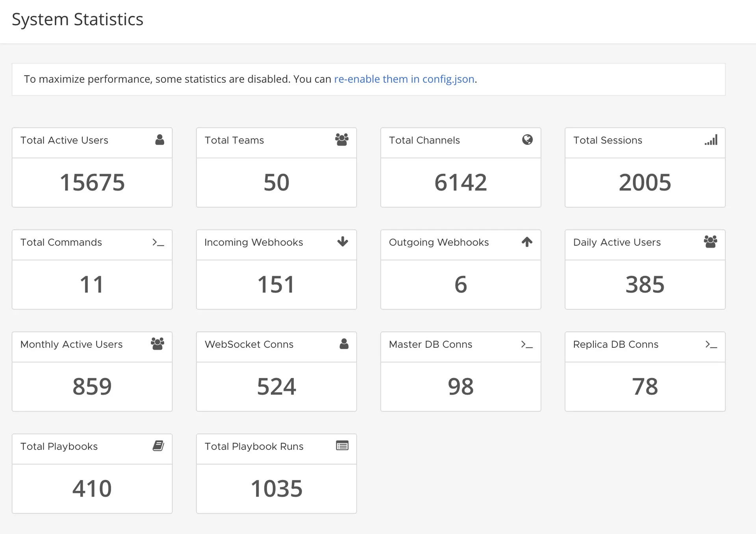Click the list icon on Total Playbook Runs
This screenshot has height=534, width=756.
(x=342, y=446)
